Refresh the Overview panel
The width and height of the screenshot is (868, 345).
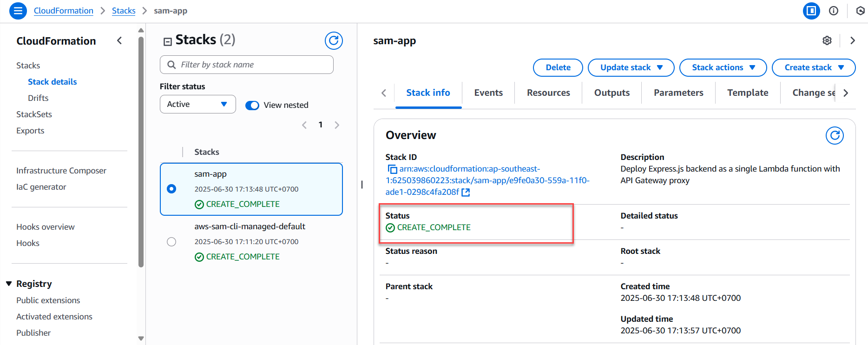[835, 135]
